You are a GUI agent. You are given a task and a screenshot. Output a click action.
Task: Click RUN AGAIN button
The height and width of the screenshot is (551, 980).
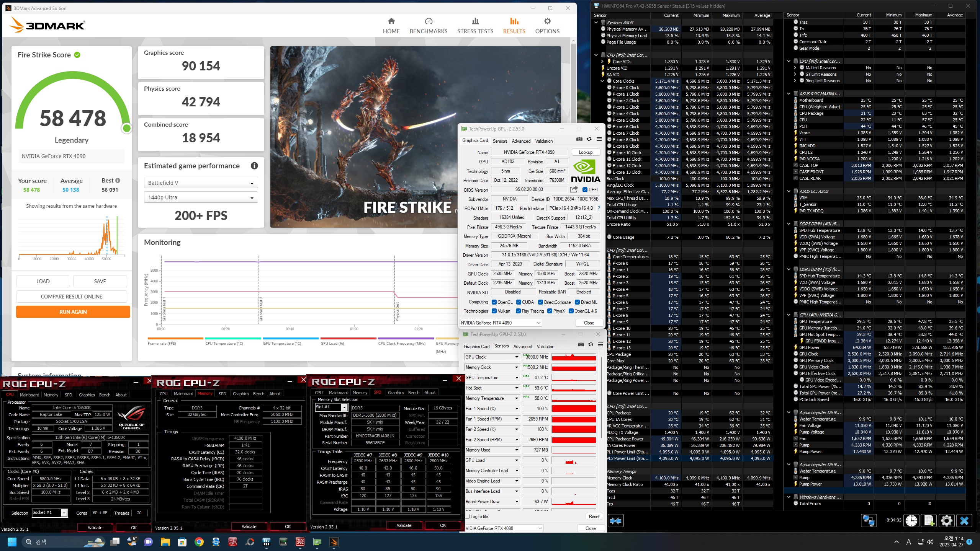73,312
